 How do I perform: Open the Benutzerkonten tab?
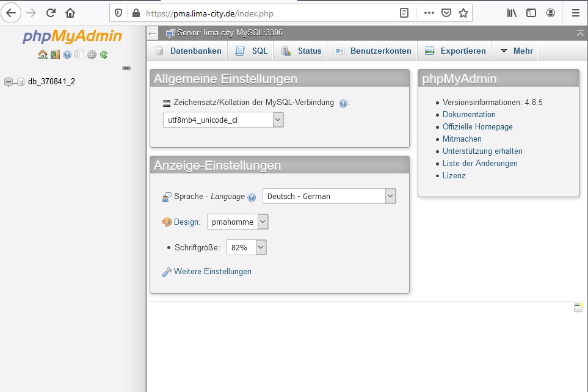coord(373,51)
